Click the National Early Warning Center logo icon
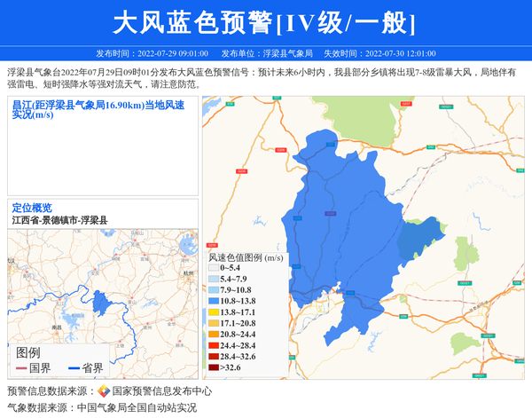The image size is (532, 418). (104, 390)
